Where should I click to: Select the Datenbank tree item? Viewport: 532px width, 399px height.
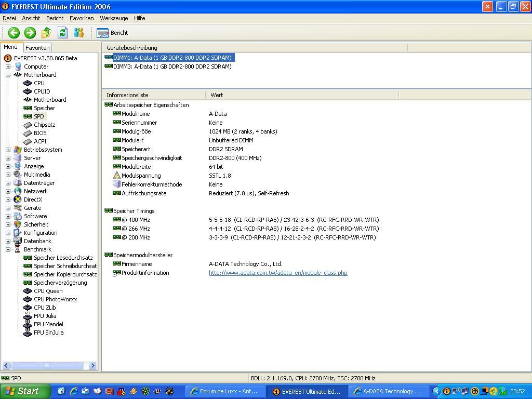click(x=37, y=241)
